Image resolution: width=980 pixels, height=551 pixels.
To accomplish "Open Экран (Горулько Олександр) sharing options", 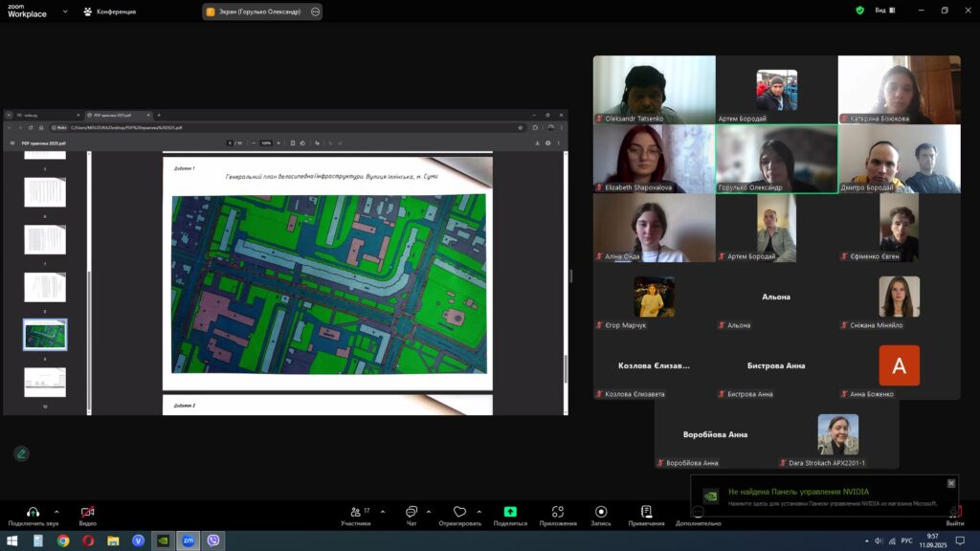I will click(315, 11).
